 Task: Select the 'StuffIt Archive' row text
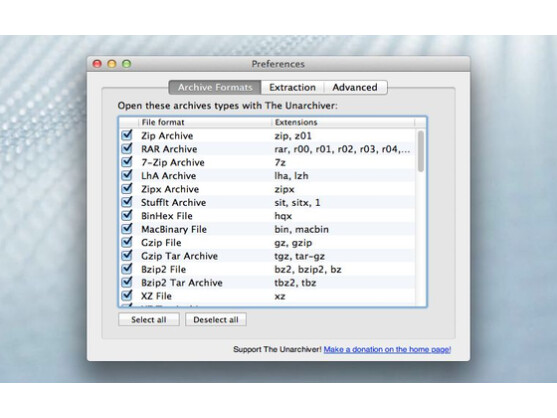pos(174,202)
